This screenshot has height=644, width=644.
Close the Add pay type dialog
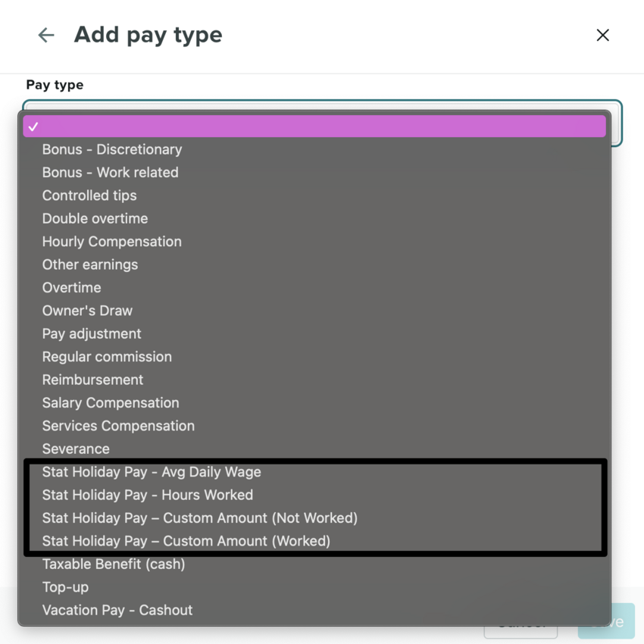click(x=602, y=35)
